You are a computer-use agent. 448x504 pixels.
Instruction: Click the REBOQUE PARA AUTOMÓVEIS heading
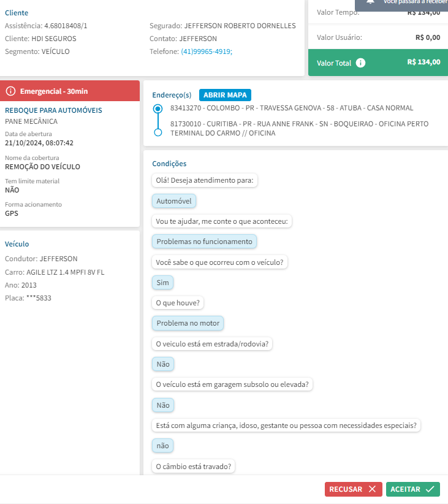[53, 110]
